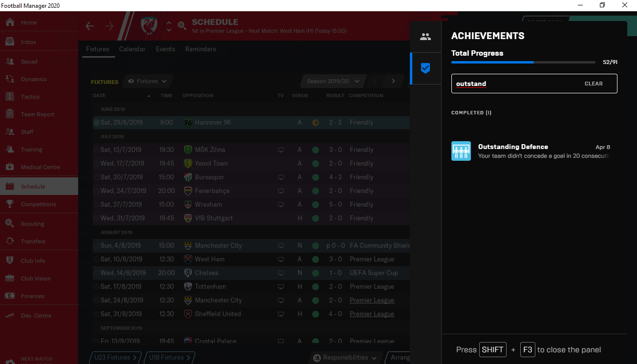
Task: Switch to the Calendar tab
Action: pos(132,49)
